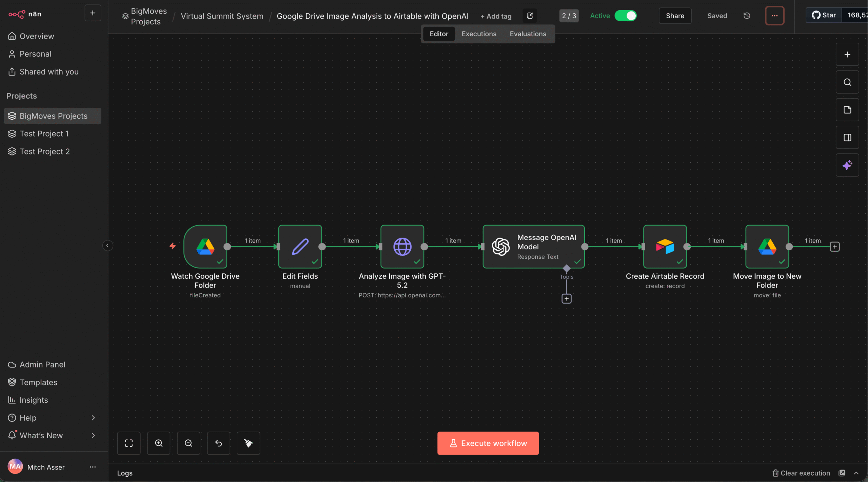The width and height of the screenshot is (868, 482).
Task: Open the AI assistant sparkle icon
Action: pos(847,165)
